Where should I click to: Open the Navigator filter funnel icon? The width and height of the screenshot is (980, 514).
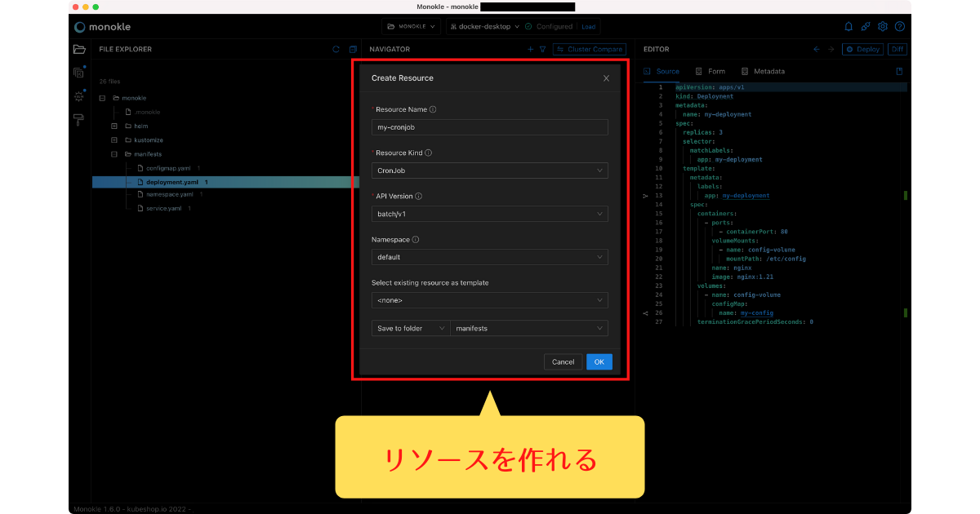click(542, 49)
